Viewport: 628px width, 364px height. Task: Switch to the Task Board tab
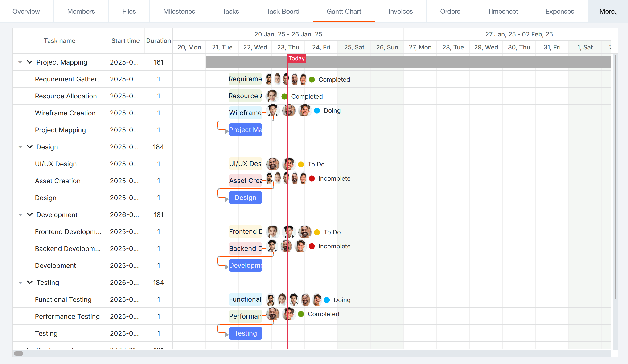coord(283,12)
